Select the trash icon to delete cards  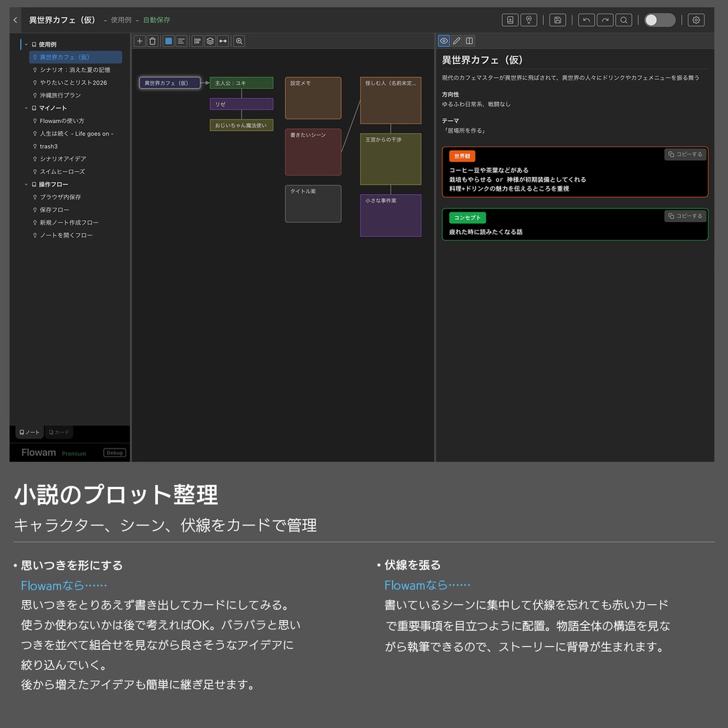[x=152, y=41]
